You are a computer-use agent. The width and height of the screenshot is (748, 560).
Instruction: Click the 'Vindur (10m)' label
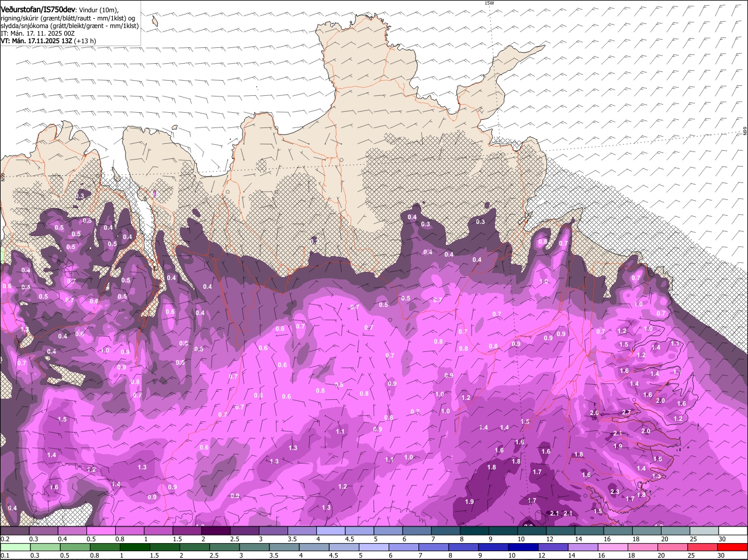tap(99, 11)
